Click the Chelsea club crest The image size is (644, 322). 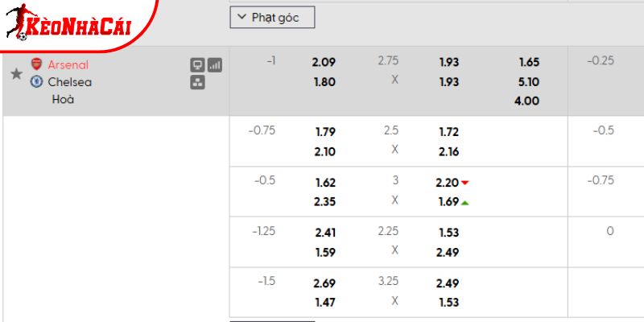coord(36,81)
